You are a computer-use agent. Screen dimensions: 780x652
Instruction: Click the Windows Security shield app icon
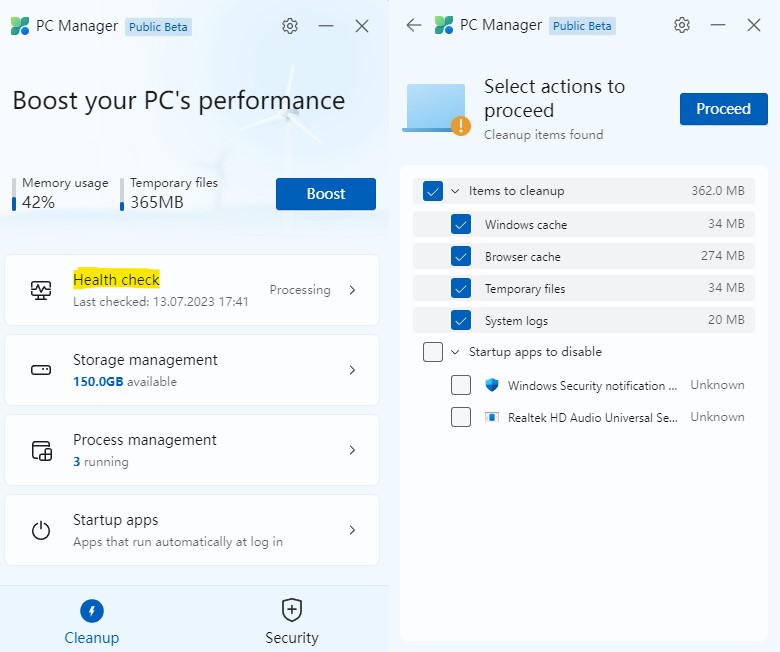491,385
